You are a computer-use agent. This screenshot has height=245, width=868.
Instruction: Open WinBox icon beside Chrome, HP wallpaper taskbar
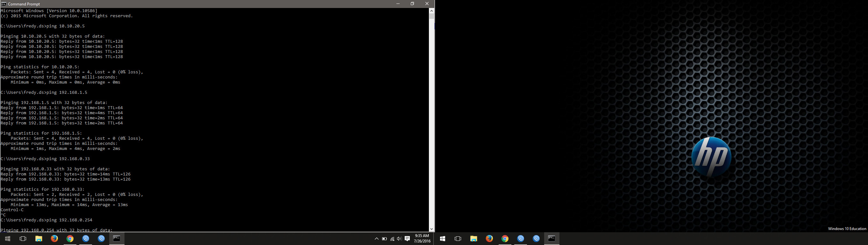521,239
